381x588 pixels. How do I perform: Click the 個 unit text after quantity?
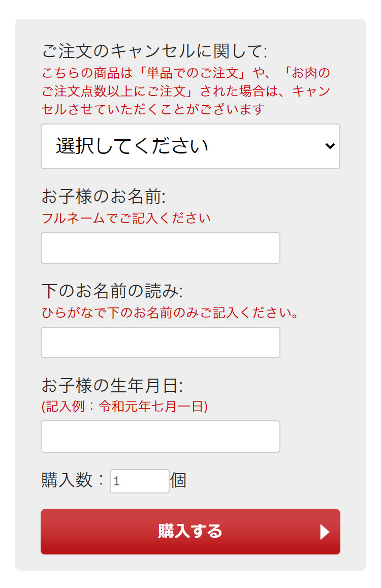click(x=178, y=480)
